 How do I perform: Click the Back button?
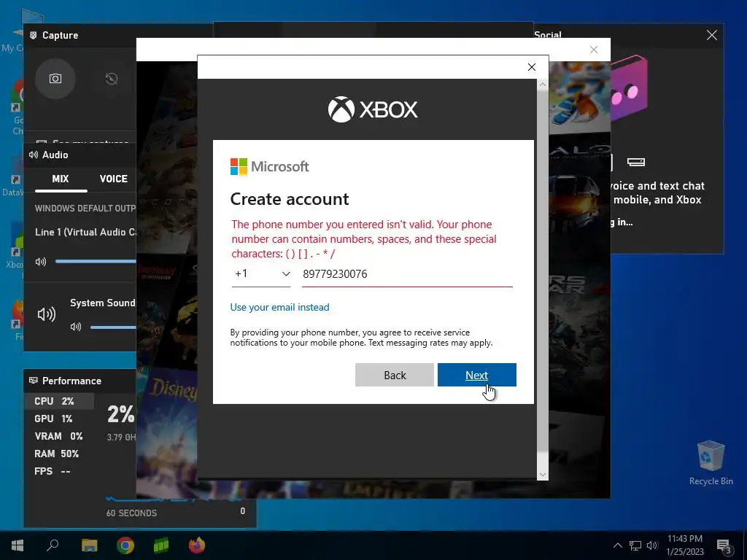pos(395,376)
